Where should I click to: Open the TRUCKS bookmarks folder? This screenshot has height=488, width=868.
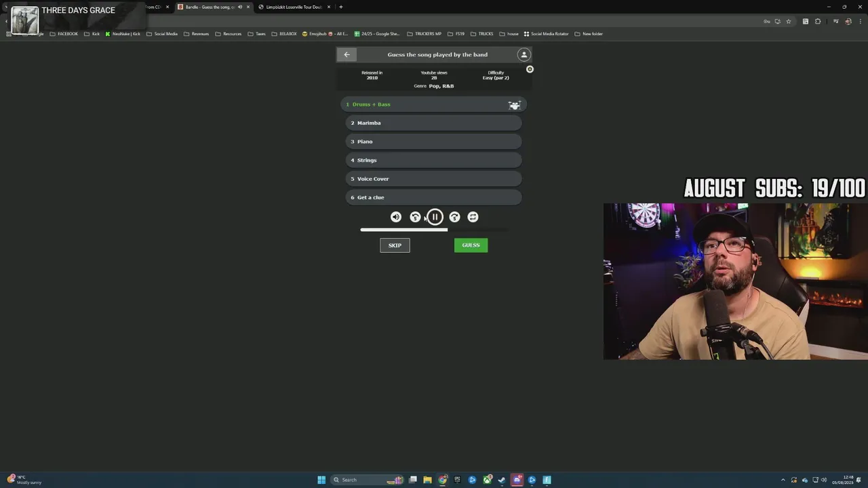[x=482, y=34]
